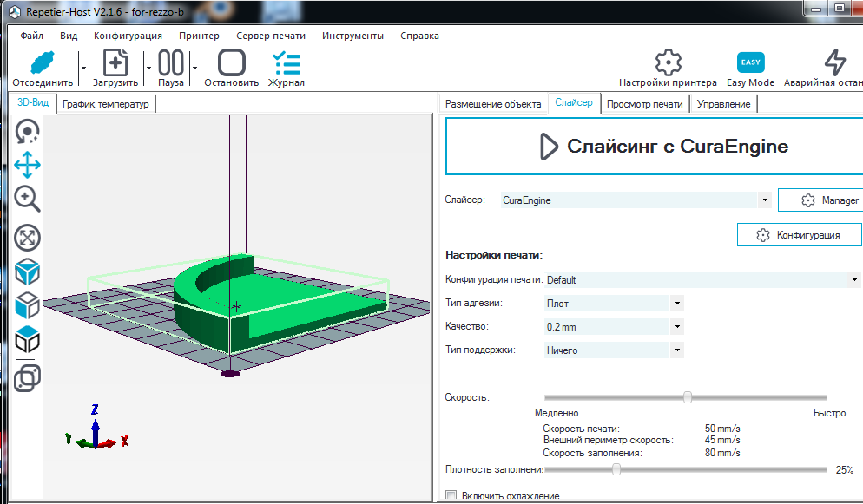863x504 pixels.
Task: Click the XYZ axis indicator
Action: [96, 429]
